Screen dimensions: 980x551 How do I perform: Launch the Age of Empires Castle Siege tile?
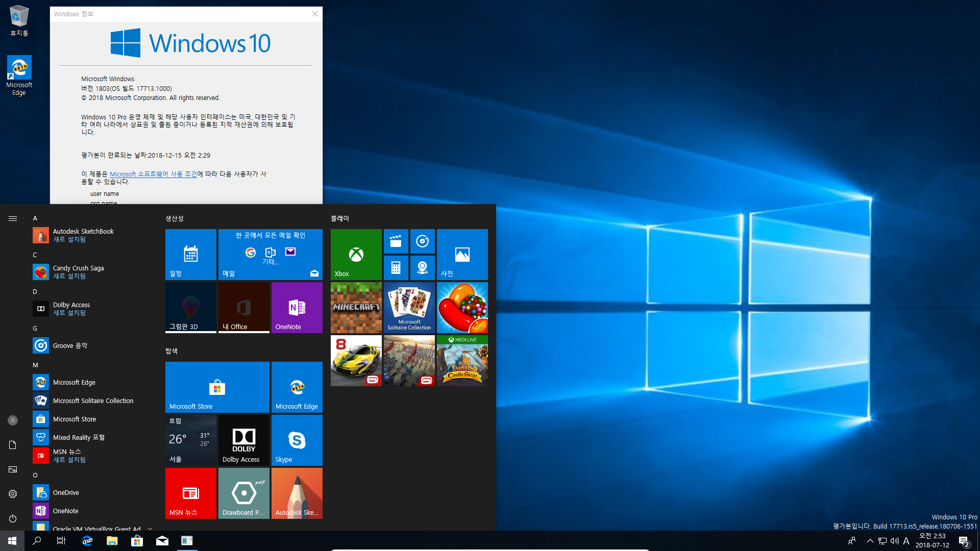[x=462, y=361]
